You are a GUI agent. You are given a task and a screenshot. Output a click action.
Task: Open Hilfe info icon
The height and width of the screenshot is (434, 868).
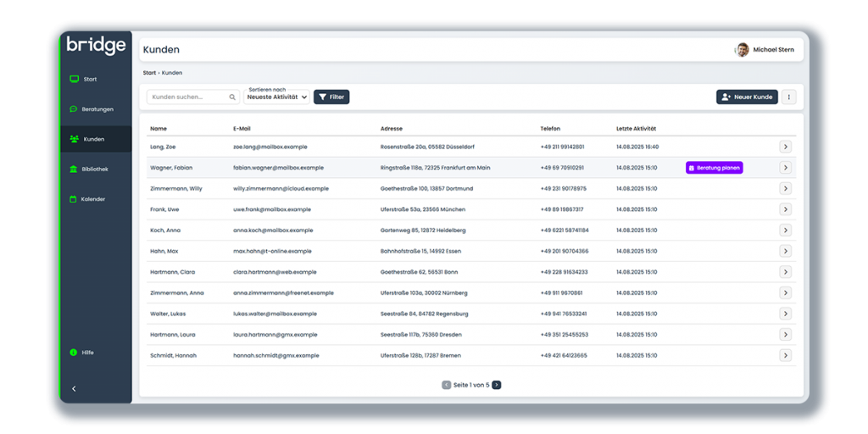pyautogui.click(x=74, y=352)
